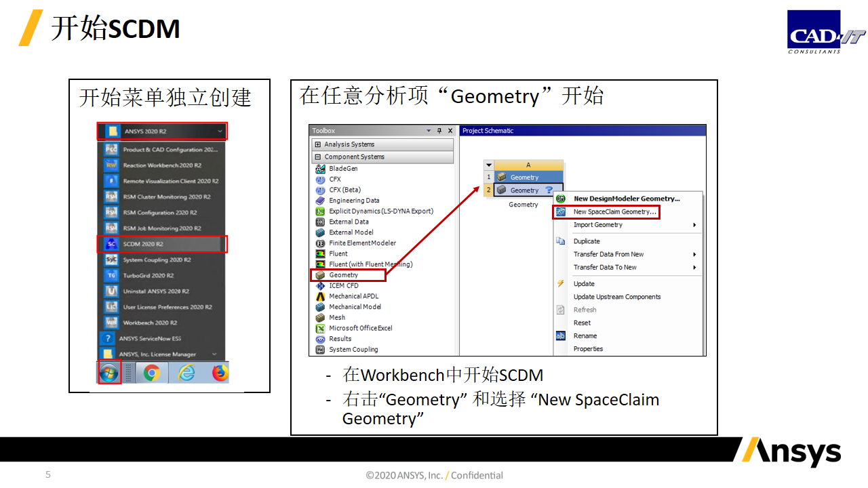Open Transfer Data From New submenu

pos(627,254)
